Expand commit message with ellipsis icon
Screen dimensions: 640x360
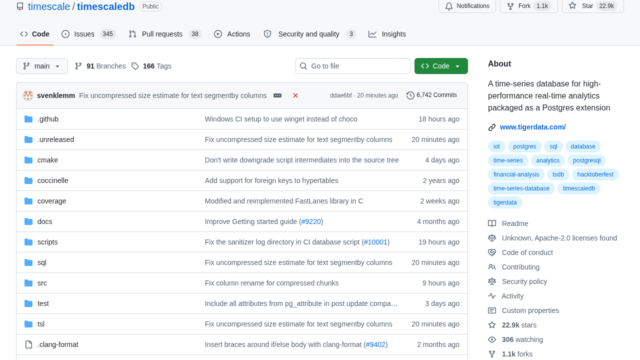(278, 96)
